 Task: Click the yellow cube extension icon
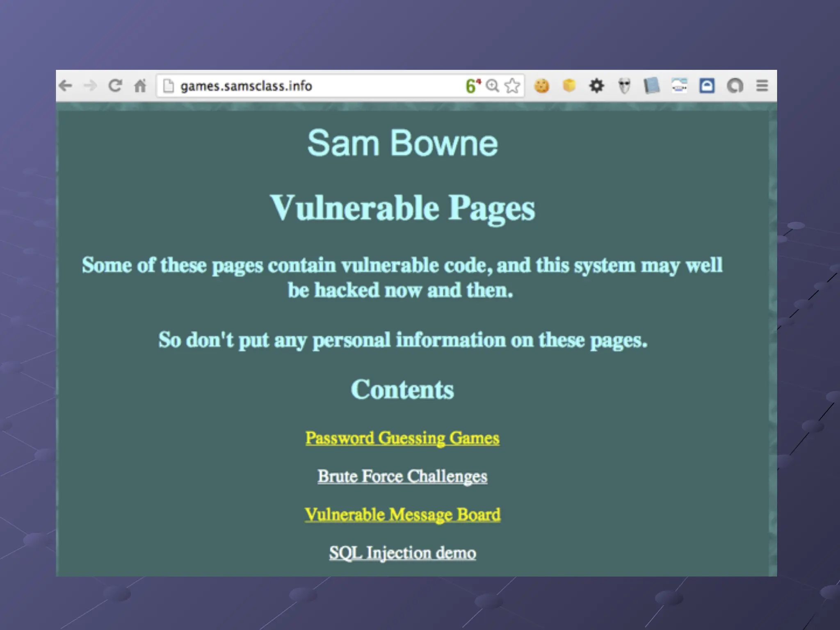click(x=569, y=85)
